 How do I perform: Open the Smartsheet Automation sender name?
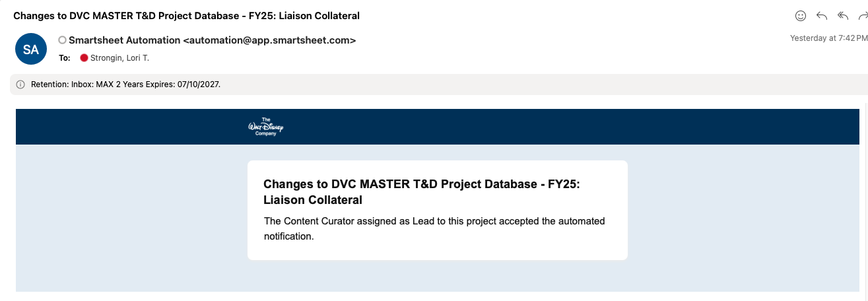[x=124, y=40]
